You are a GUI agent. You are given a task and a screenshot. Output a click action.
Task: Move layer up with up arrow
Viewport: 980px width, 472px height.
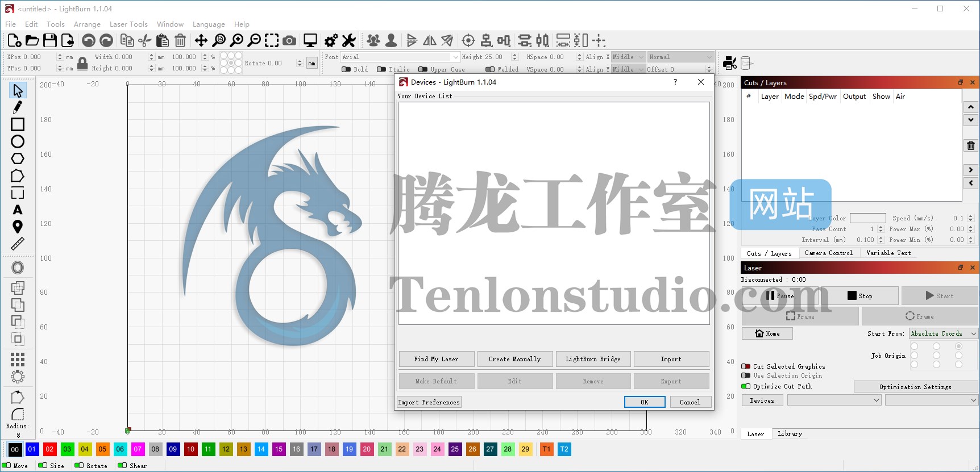[x=971, y=107]
